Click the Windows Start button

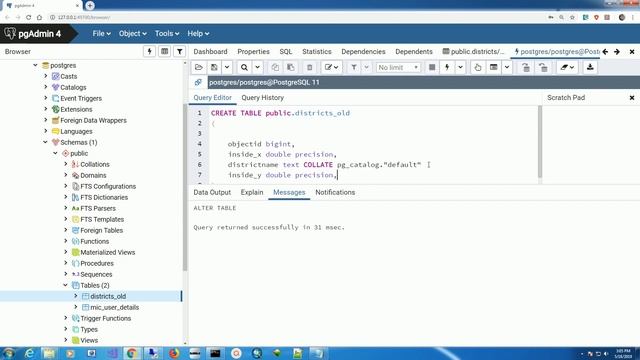9,353
